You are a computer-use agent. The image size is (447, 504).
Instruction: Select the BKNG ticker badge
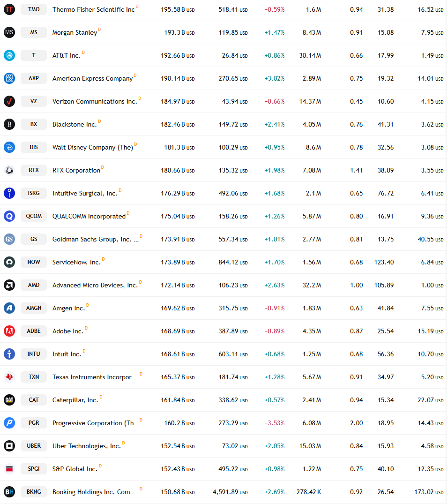[x=34, y=492]
